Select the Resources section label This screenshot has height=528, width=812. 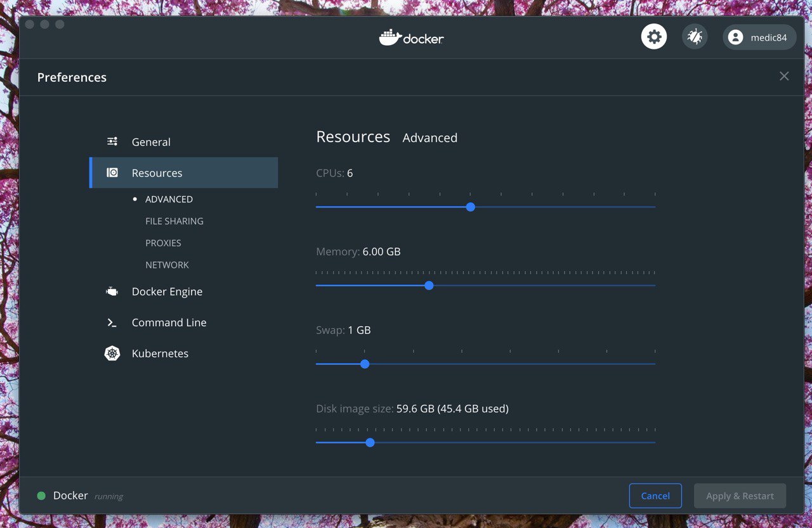pyautogui.click(x=157, y=173)
